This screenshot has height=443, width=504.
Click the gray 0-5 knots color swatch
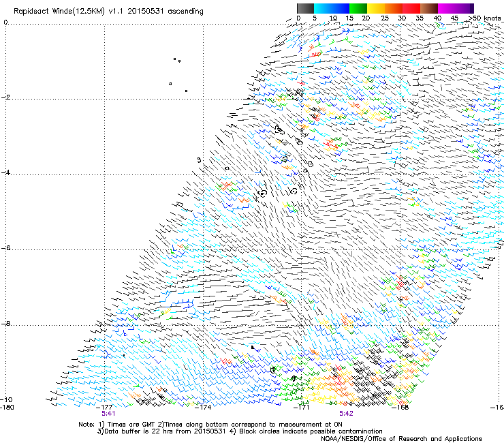(305, 8)
